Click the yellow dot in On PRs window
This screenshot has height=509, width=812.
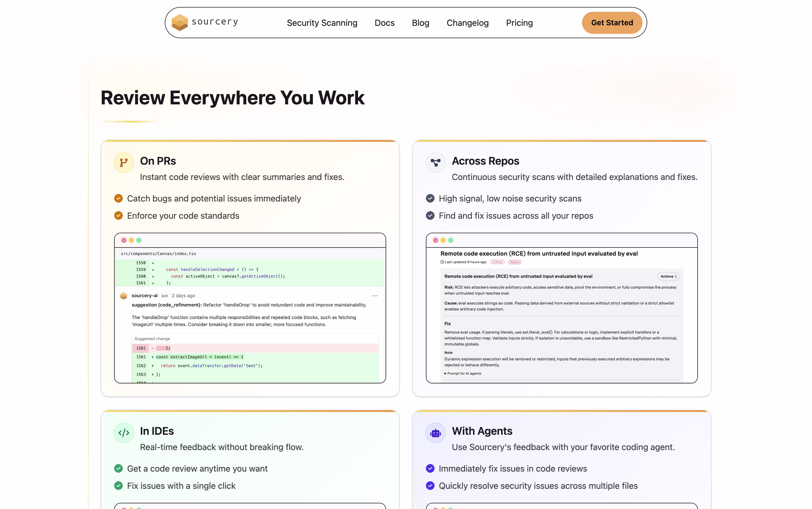131,240
